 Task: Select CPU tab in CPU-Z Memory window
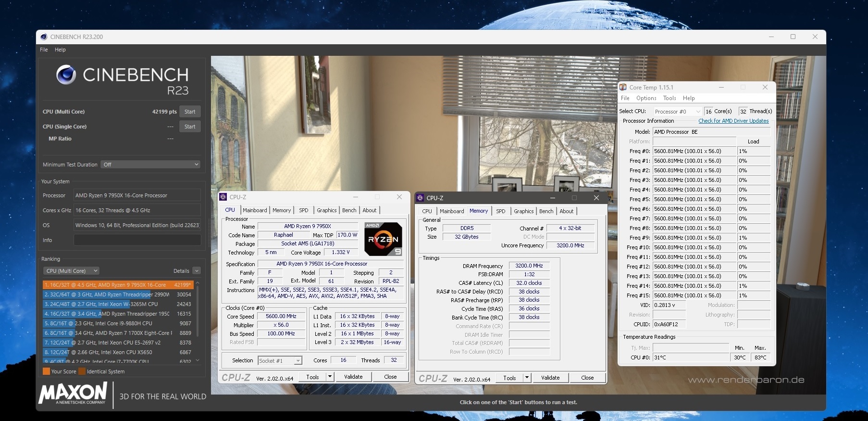click(427, 211)
